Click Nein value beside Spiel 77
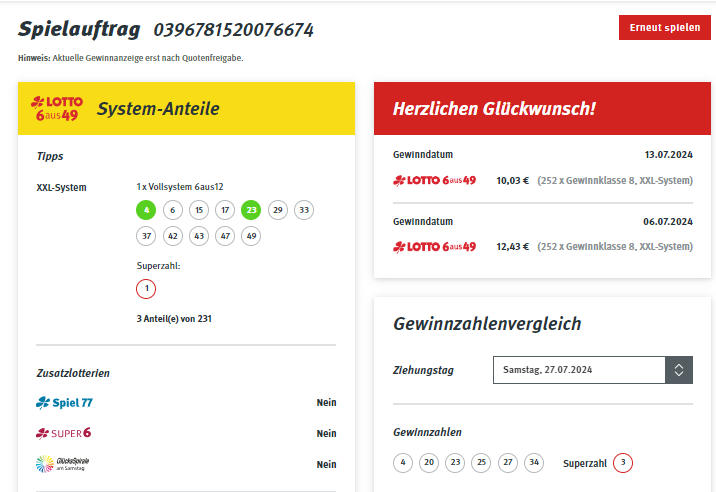This screenshot has height=492, width=716. tap(326, 402)
